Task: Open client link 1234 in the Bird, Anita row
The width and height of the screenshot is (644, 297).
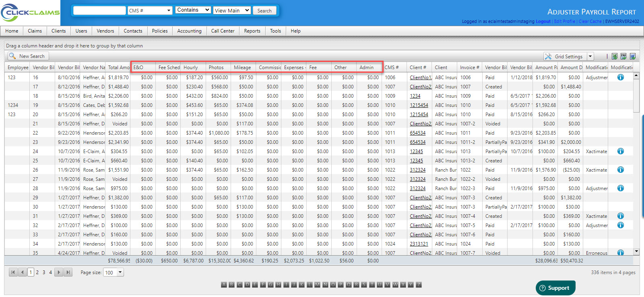Action: tap(415, 96)
